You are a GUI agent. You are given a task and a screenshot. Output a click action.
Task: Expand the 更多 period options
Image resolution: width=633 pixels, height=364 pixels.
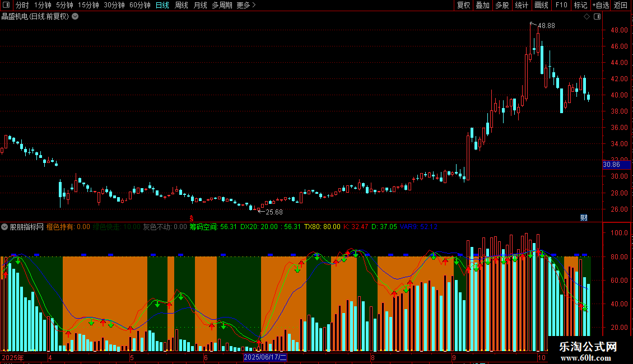pyautogui.click(x=246, y=5)
